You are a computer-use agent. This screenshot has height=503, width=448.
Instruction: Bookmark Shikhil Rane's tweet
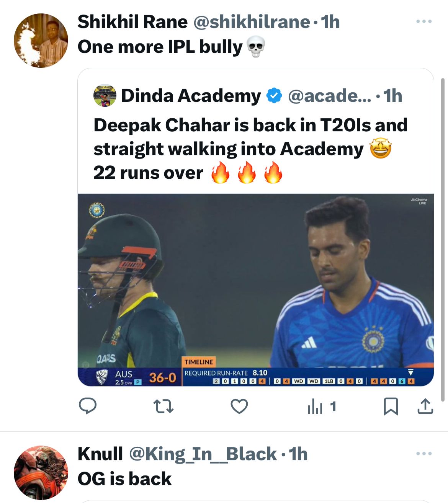pyautogui.click(x=391, y=406)
